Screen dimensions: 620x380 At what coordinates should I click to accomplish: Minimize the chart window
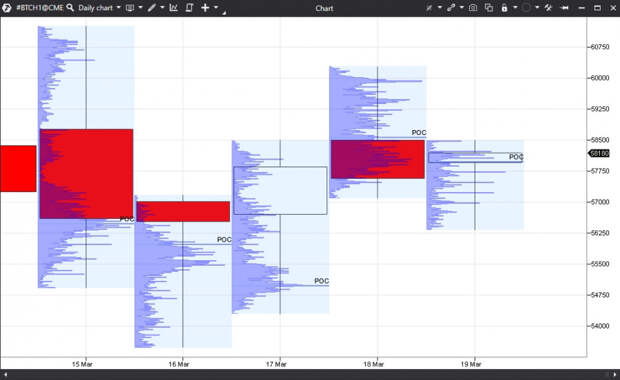[581, 8]
